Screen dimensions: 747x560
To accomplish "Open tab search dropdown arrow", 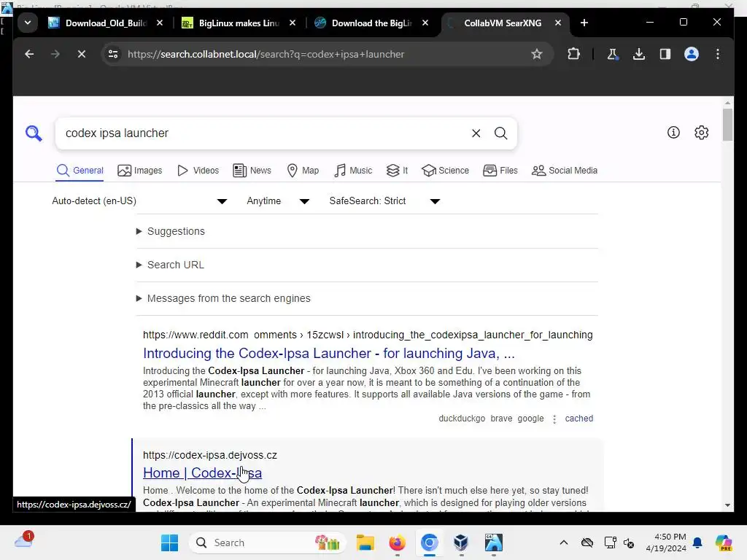I will 28,23.
